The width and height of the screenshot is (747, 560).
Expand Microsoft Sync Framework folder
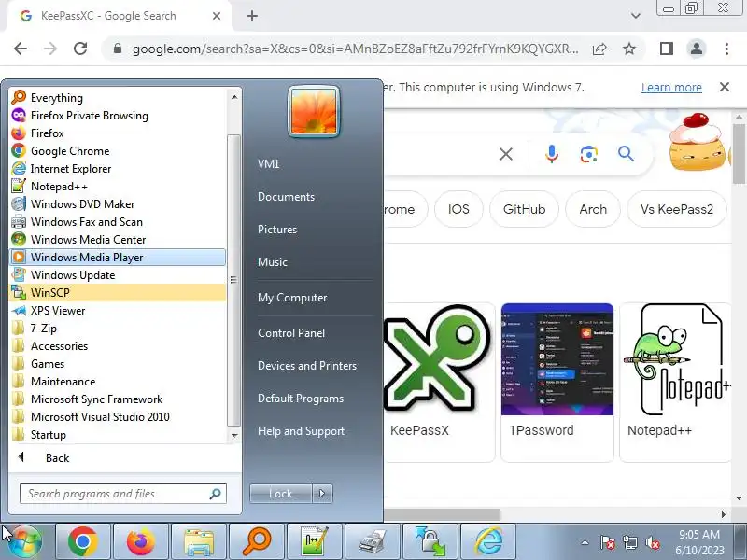[x=118, y=399]
